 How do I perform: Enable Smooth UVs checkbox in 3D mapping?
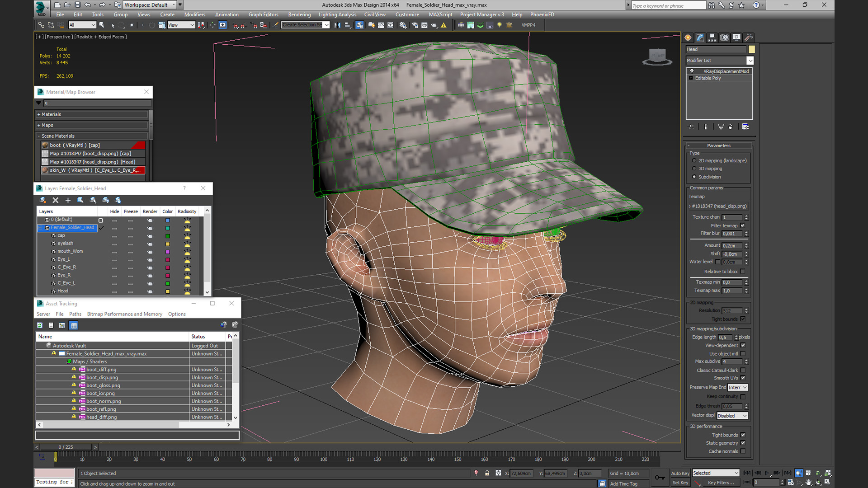tap(743, 378)
